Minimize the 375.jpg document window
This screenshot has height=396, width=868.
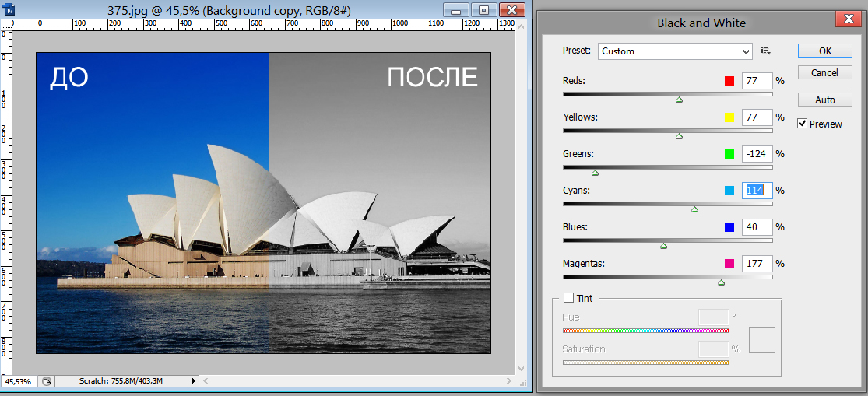[457, 9]
